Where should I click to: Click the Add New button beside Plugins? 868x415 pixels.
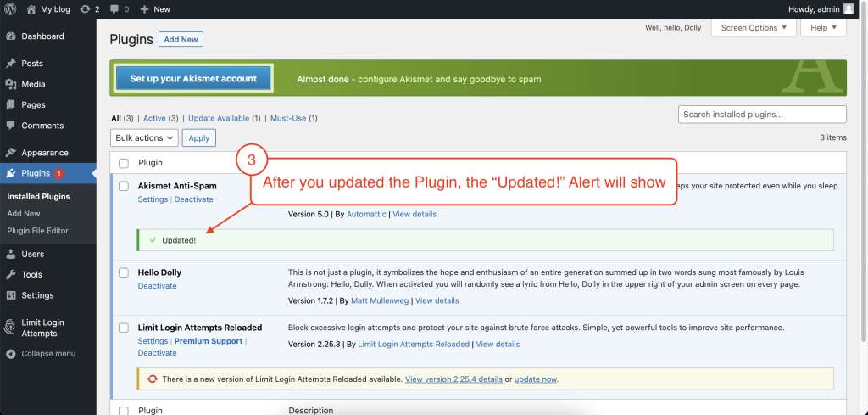coord(181,39)
